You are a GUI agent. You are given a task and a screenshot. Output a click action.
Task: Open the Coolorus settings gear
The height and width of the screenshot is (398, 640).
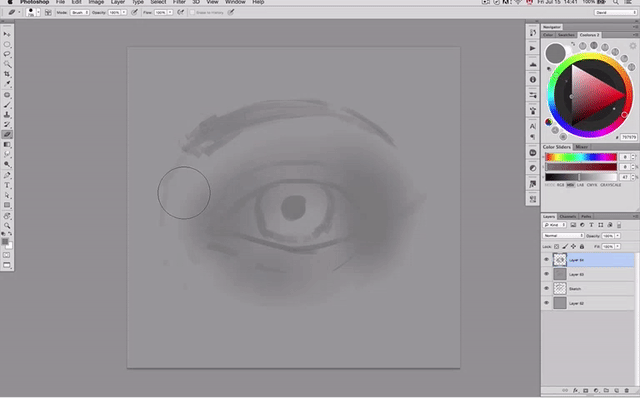click(x=633, y=46)
